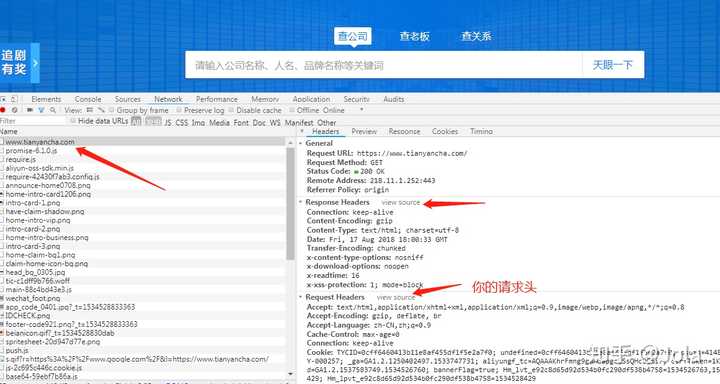Screen dimensions: 720x384
Task: Focus the company name search field
Action: (383, 65)
